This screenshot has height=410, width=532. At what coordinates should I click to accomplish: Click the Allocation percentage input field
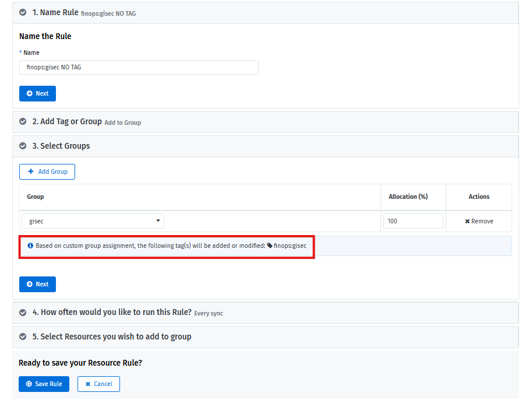(x=413, y=221)
